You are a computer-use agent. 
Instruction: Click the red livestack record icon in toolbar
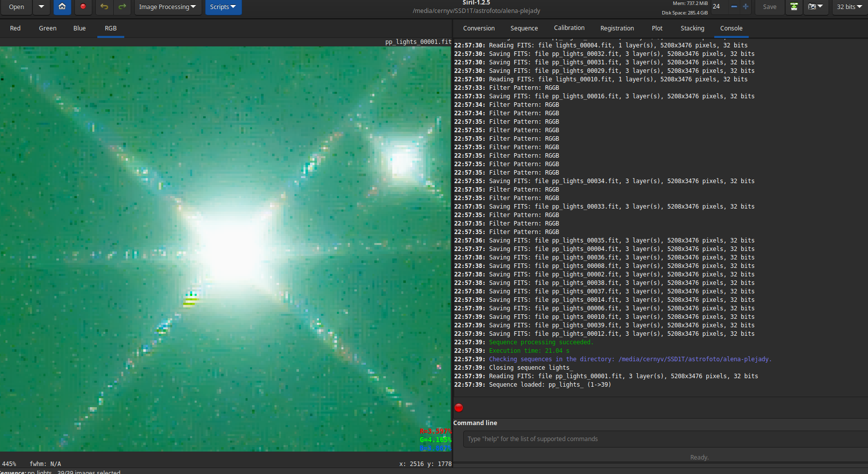(x=83, y=6)
